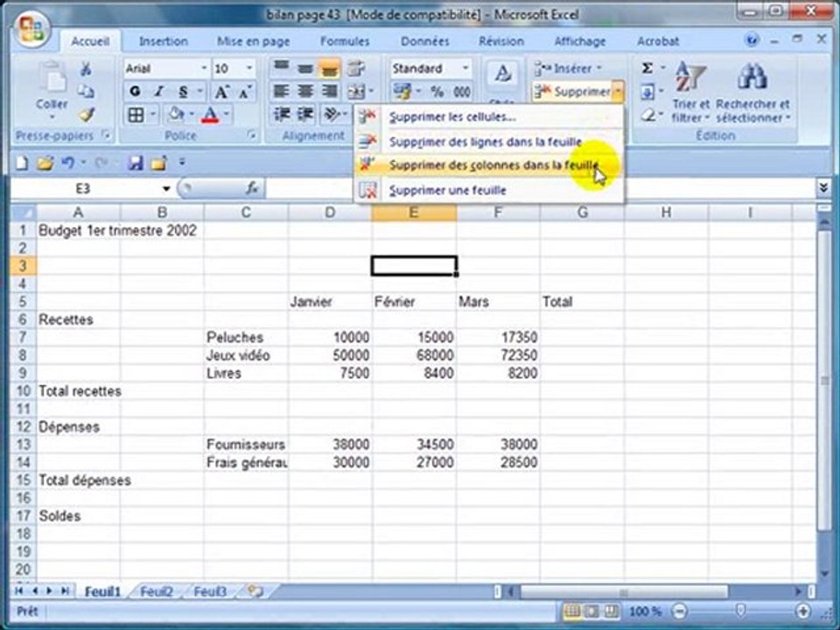Screen dimensions: 840x630
Task: Click the Office button logo
Action: 31,30
